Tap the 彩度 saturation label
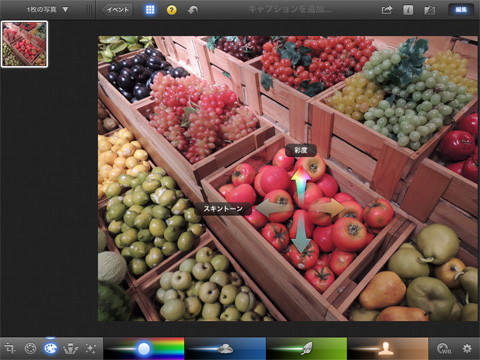 [x=301, y=150]
